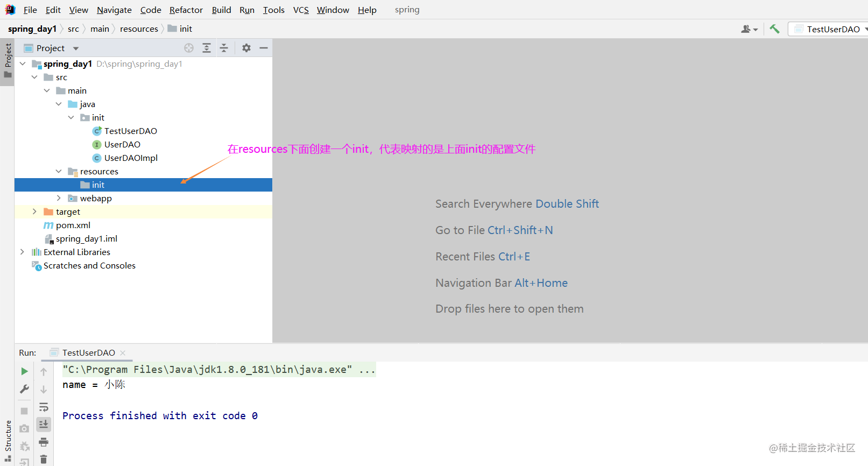Screen dimensions: 868x466
Task: Open Project panel settings gear
Action: coord(246,48)
